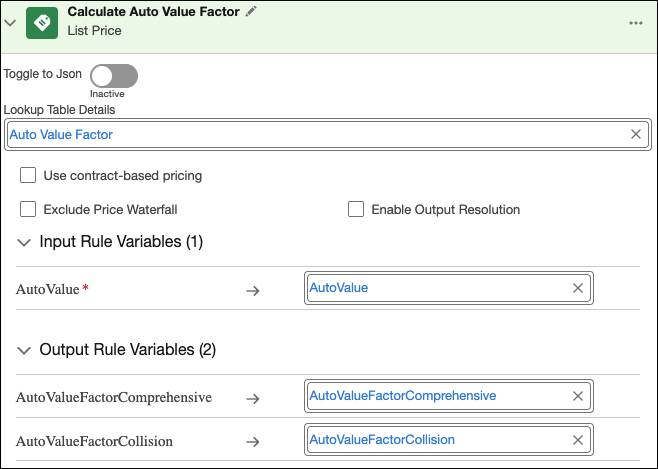This screenshot has height=469, width=658.
Task: Click the green List Price tag icon
Action: 42,23
